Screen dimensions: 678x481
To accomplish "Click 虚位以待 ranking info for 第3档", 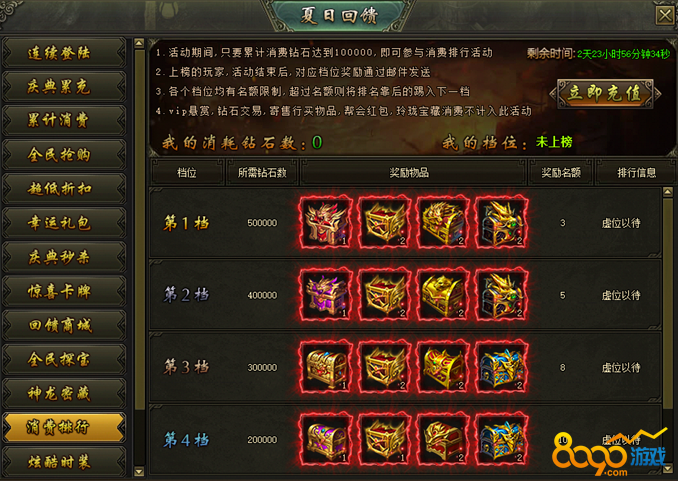I will (x=621, y=368).
